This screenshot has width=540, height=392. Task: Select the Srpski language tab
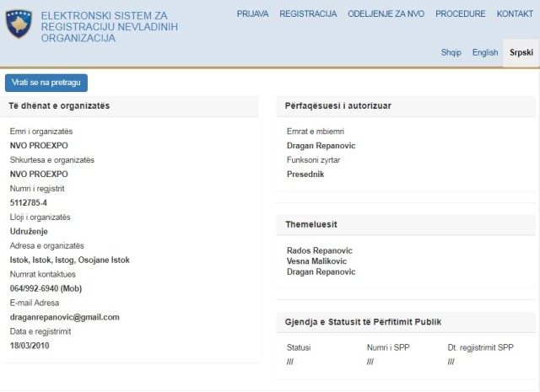(x=521, y=52)
